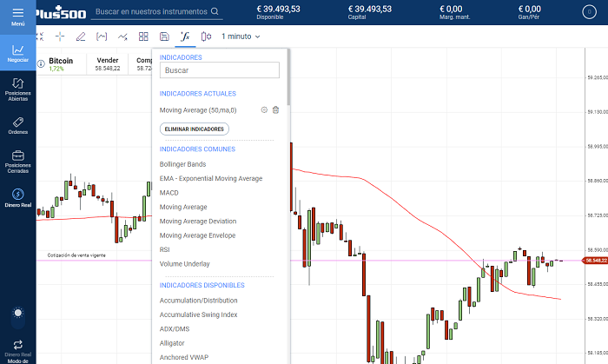Open settings for Moving Average (50,ma,0)

coord(264,110)
